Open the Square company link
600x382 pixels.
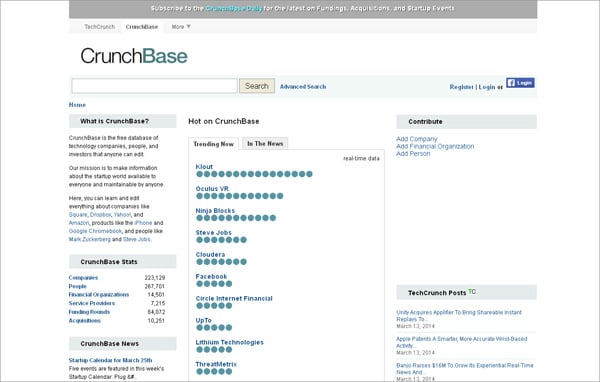pyautogui.click(x=78, y=215)
